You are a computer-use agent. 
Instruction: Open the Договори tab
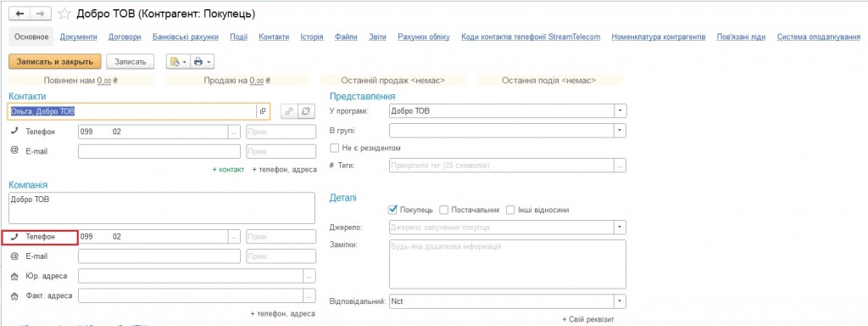pos(125,37)
